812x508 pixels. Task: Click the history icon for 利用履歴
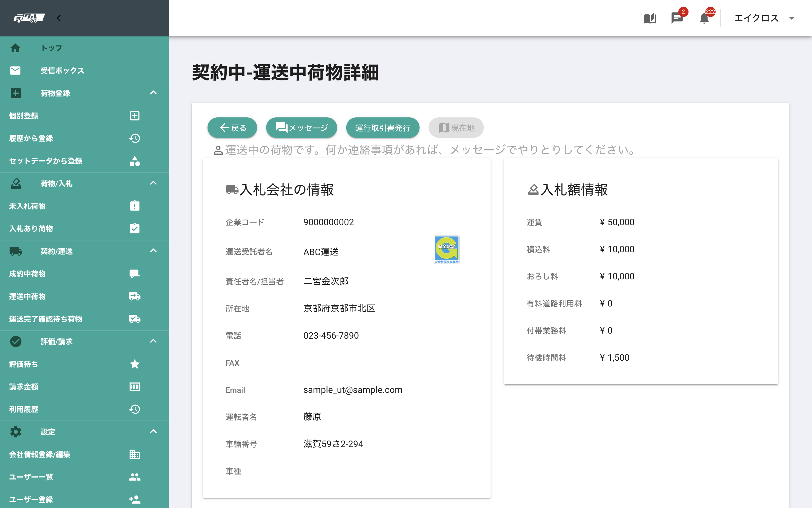pyautogui.click(x=134, y=409)
